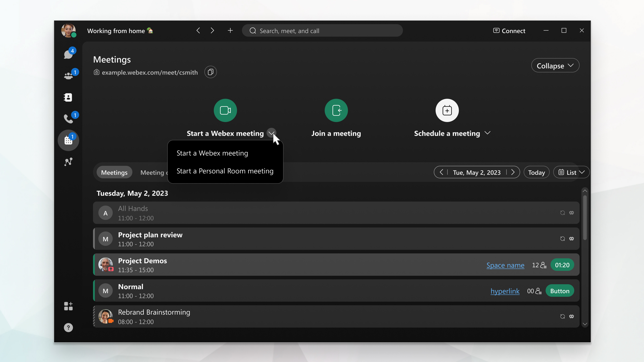Viewport: 644px width, 362px height.
Task: Click the M avatar of the Normal meeting
Action: point(106,291)
